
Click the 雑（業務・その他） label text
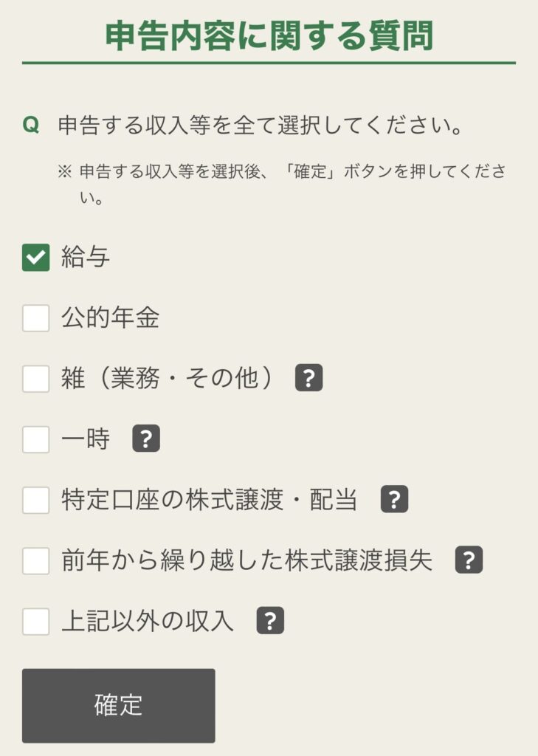pyautogui.click(x=171, y=379)
